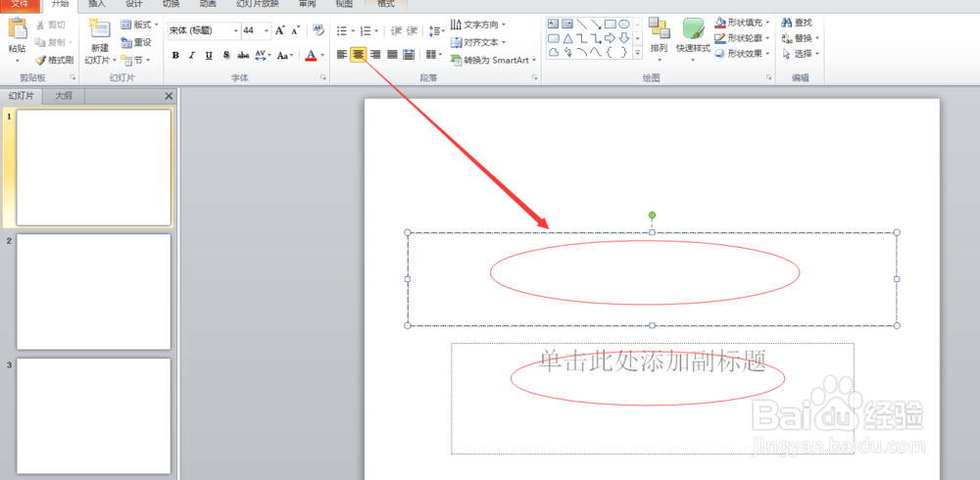Increase font size with the larger A icon
This screenshot has height=480, width=980.
pos(280,30)
